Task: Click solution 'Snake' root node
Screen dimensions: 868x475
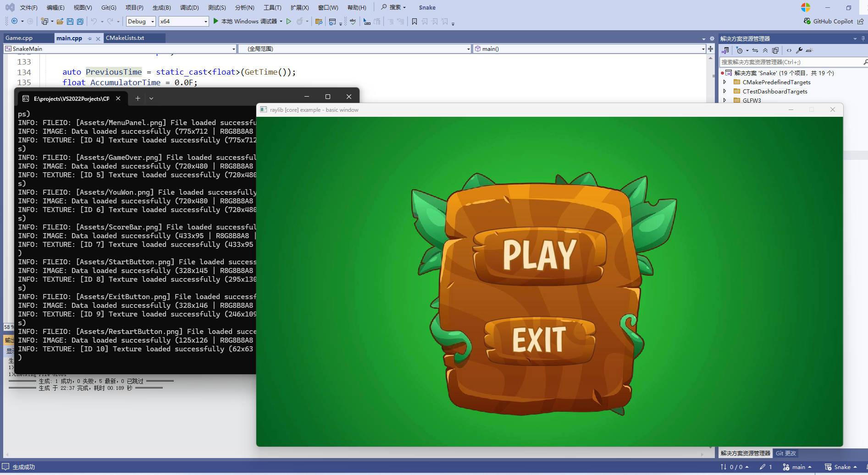Action: coord(784,73)
